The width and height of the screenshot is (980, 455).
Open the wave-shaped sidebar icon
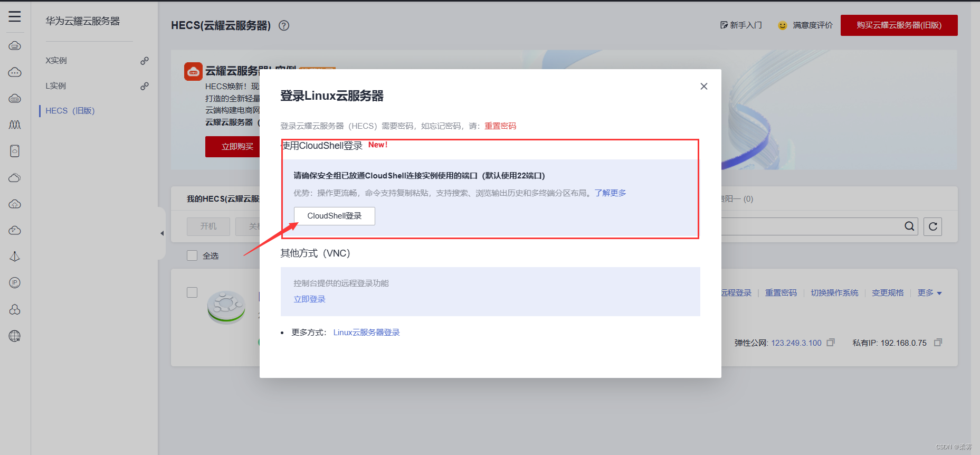coord(15,125)
